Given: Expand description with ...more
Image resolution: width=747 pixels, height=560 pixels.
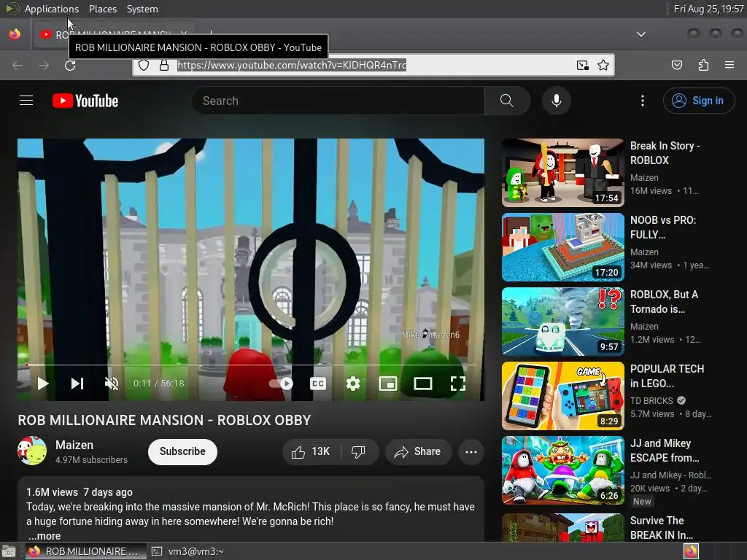Looking at the screenshot, I should click(44, 536).
